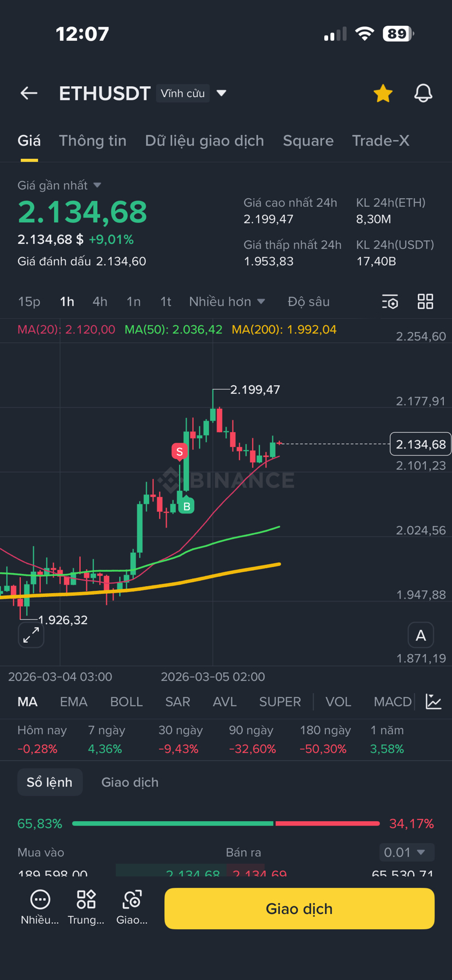Select 15p timeframe
Viewport: 452px width, 980px height.
(x=29, y=302)
